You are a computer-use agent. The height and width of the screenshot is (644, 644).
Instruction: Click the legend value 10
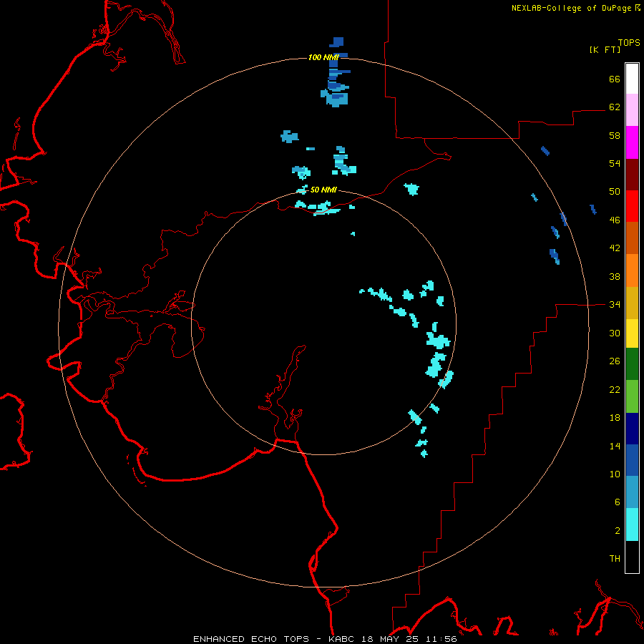(x=615, y=474)
